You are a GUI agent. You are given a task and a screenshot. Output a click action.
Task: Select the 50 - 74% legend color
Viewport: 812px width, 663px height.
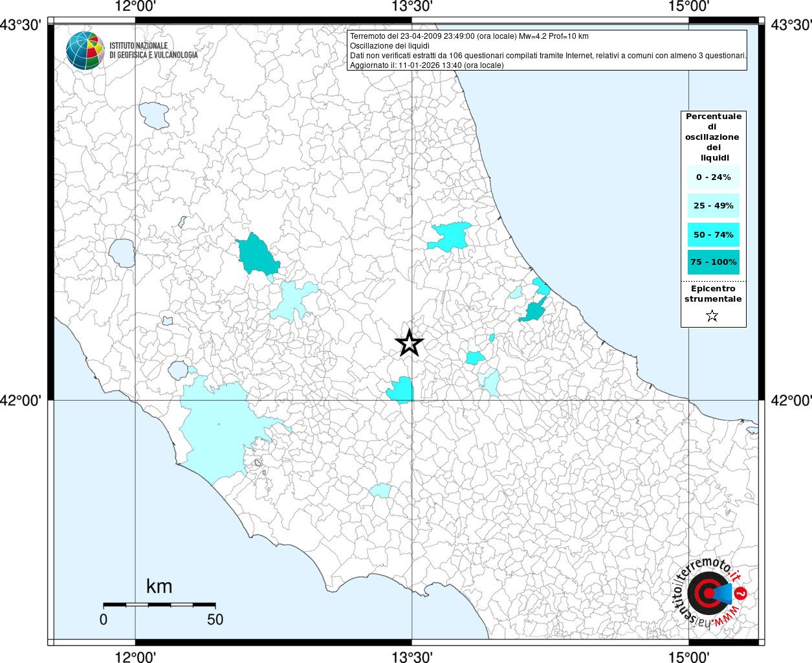[713, 234]
